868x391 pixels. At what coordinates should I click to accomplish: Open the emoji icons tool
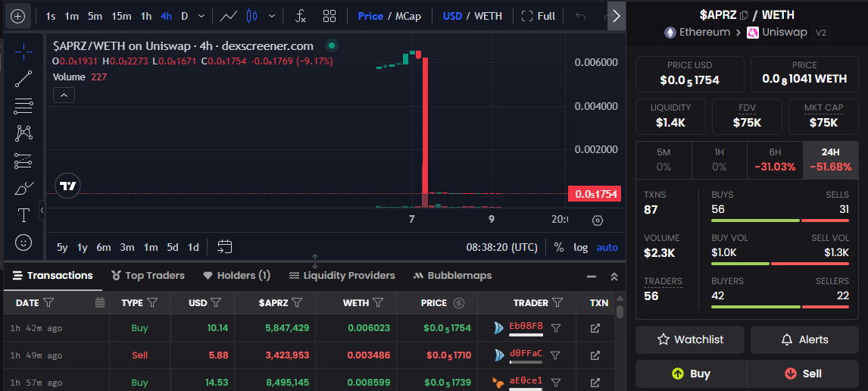[23, 242]
